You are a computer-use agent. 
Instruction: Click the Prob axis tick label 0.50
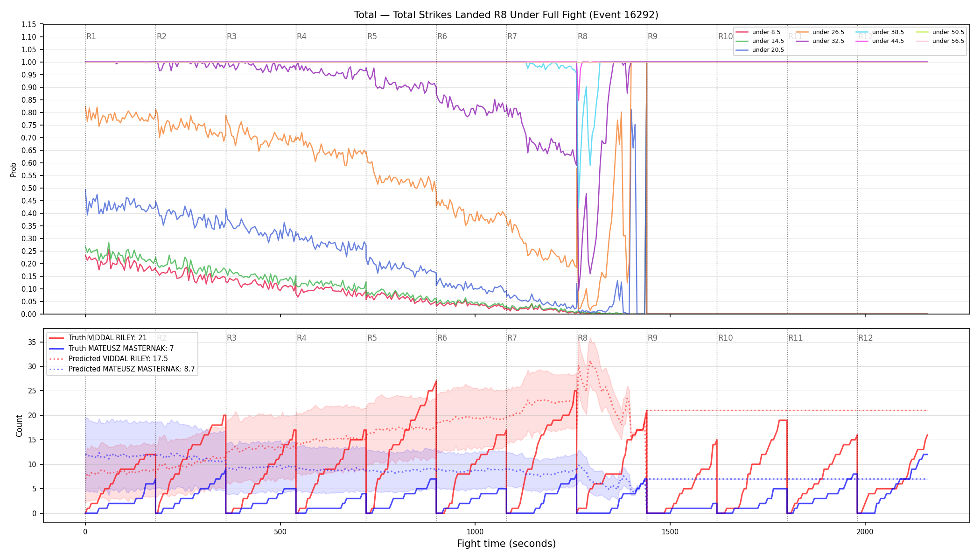[x=29, y=188]
